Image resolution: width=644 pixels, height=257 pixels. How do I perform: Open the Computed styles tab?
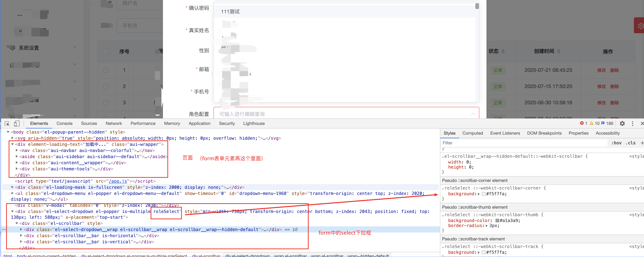pyautogui.click(x=472, y=133)
